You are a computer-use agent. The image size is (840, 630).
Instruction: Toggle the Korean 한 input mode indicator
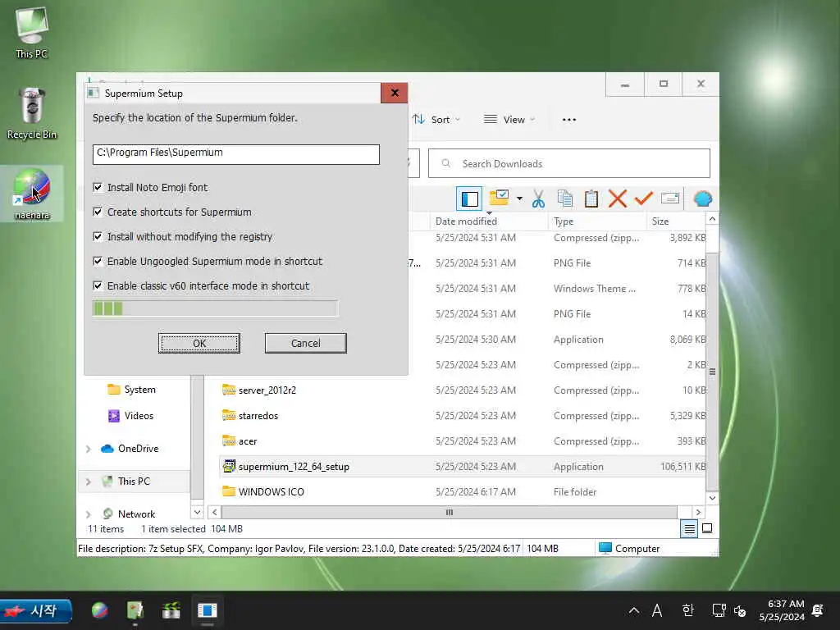pyautogui.click(x=688, y=610)
